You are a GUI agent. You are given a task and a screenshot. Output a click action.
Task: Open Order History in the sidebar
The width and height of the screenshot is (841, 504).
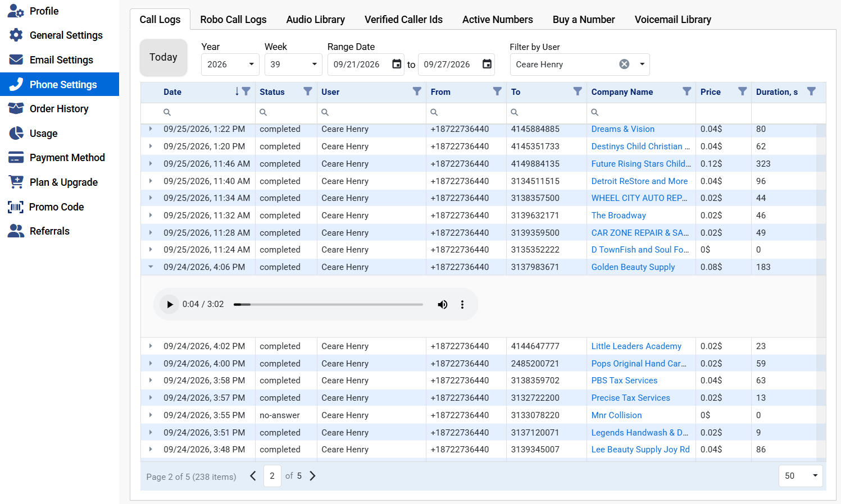pyautogui.click(x=60, y=109)
